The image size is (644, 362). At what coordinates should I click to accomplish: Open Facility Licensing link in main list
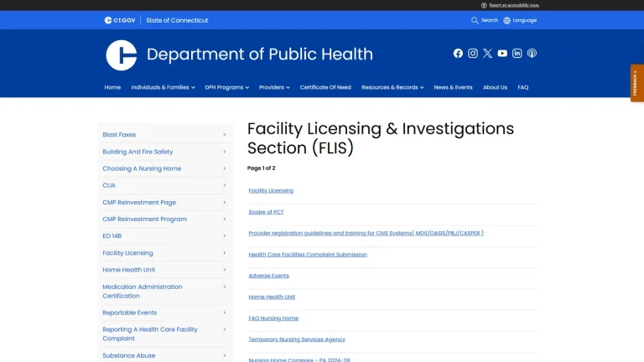tap(271, 191)
